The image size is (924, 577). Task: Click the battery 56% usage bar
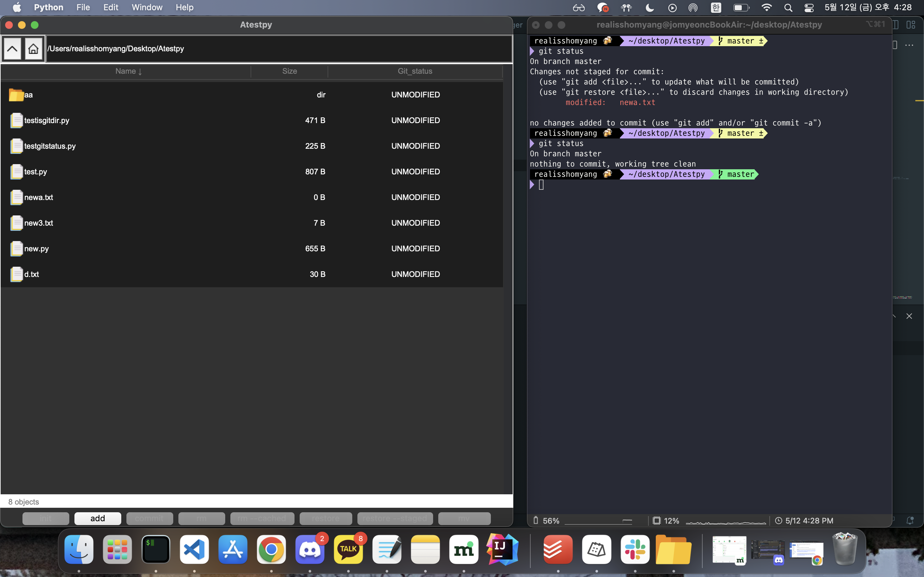coord(598,521)
